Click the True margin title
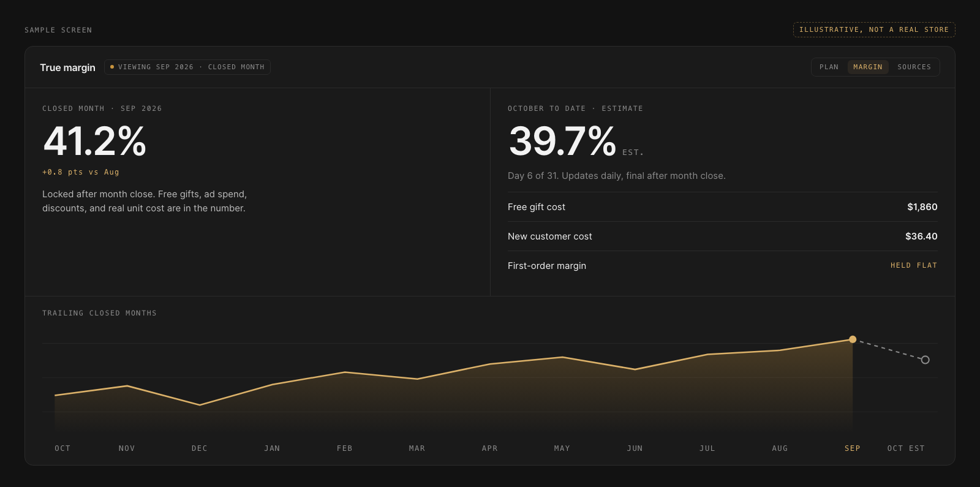Image resolution: width=980 pixels, height=487 pixels. (67, 67)
